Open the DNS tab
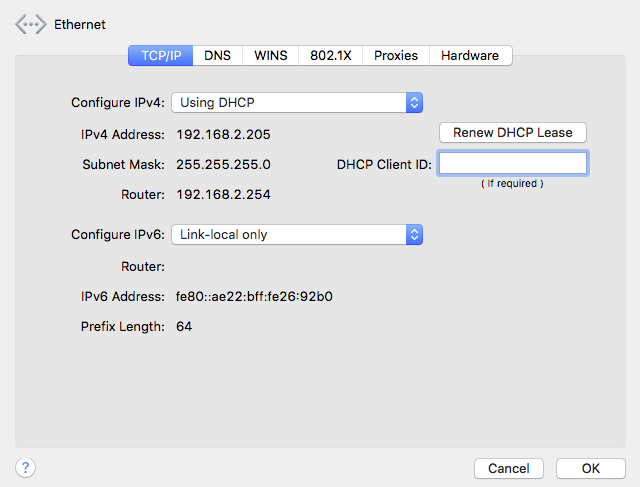 [x=218, y=56]
